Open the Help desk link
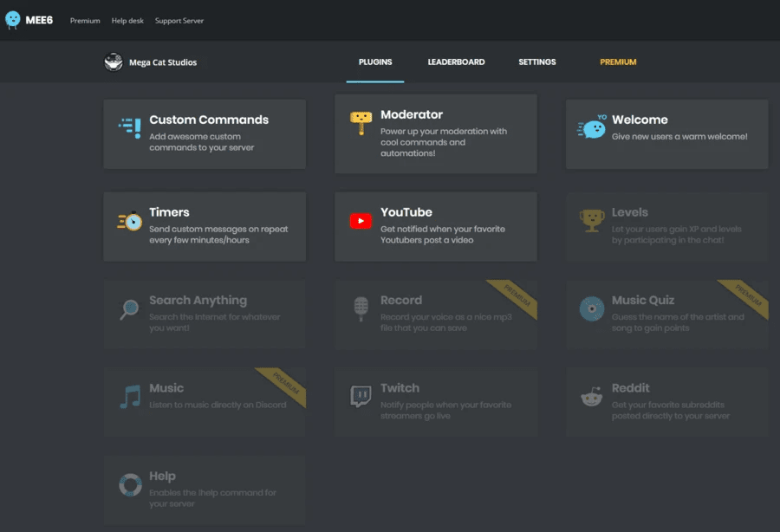The width and height of the screenshot is (780, 532). pos(127,21)
